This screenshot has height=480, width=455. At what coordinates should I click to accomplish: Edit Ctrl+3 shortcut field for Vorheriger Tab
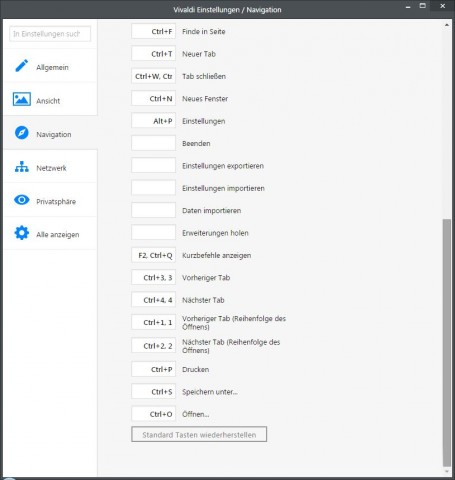[x=153, y=278]
